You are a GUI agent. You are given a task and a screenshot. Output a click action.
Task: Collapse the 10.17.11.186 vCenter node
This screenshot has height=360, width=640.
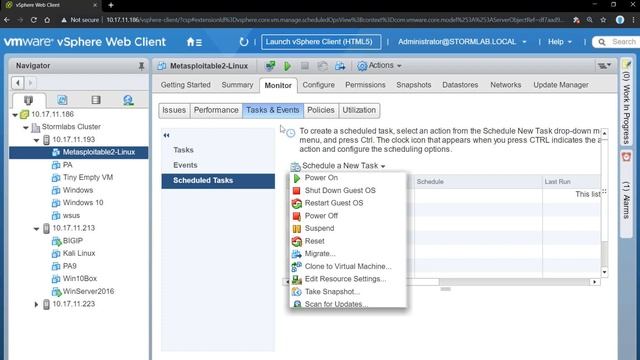(15, 115)
